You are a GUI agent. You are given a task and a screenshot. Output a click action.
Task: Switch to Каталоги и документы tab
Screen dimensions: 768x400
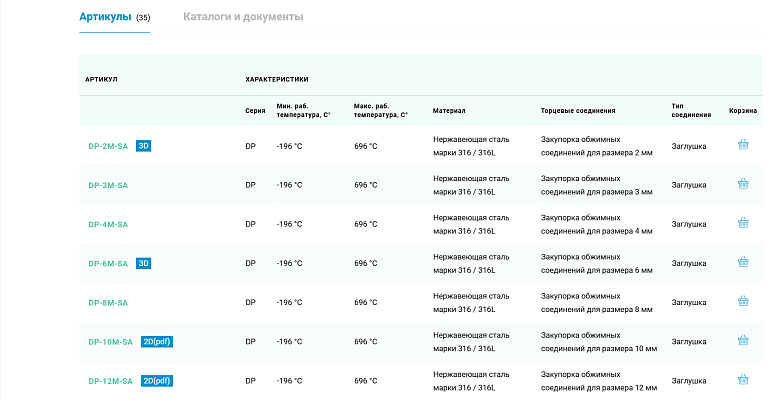coord(243,17)
